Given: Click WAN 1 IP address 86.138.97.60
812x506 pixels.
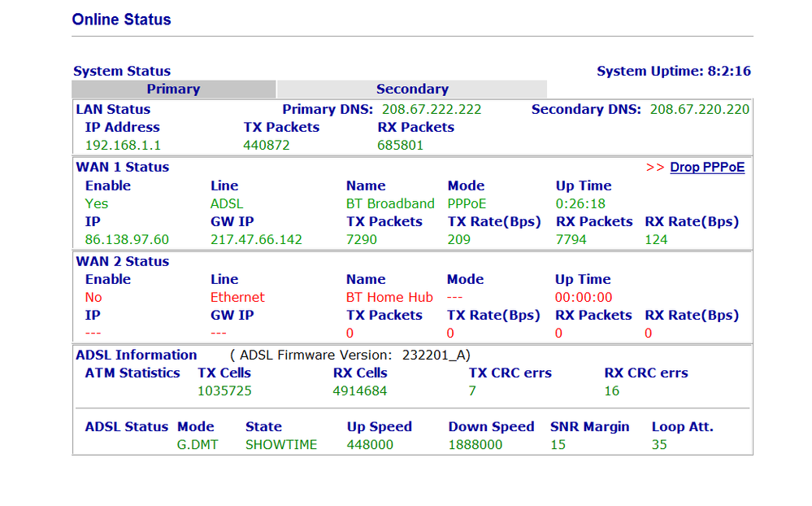Looking at the screenshot, I should pyautogui.click(x=127, y=239).
